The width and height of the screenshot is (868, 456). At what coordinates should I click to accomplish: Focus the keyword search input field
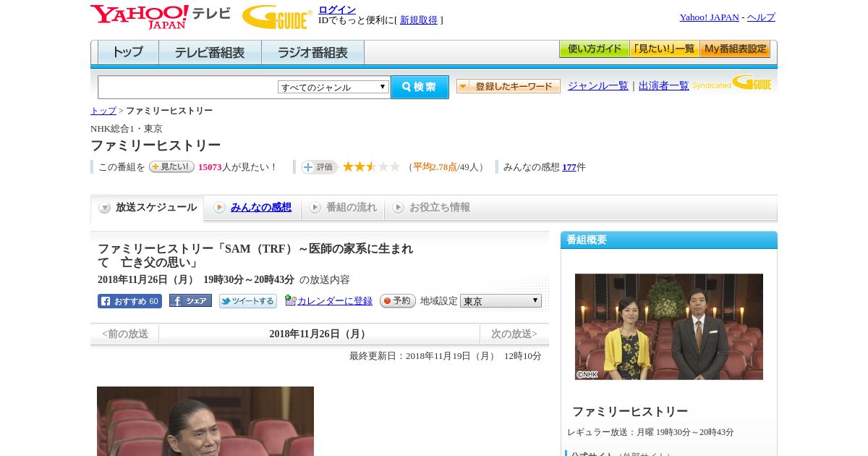(x=188, y=87)
